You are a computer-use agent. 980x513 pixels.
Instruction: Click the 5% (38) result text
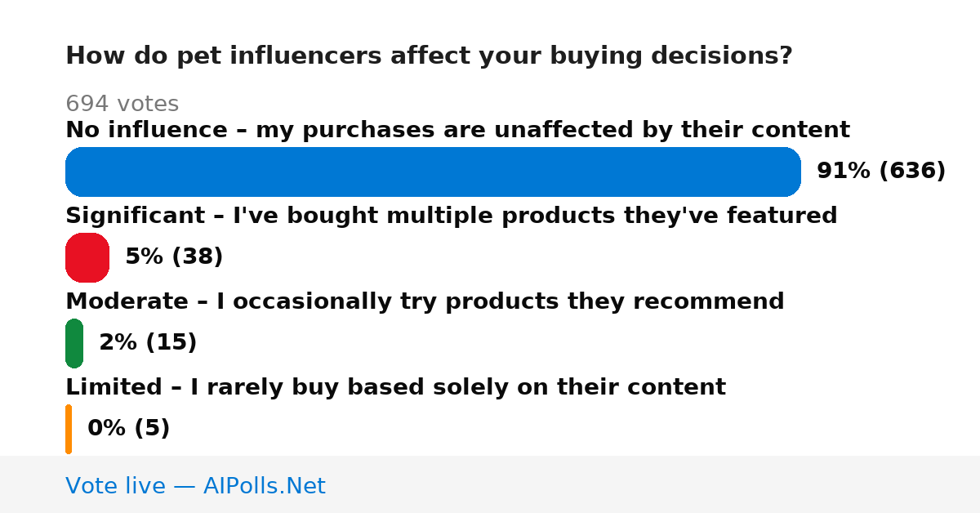[174, 257]
